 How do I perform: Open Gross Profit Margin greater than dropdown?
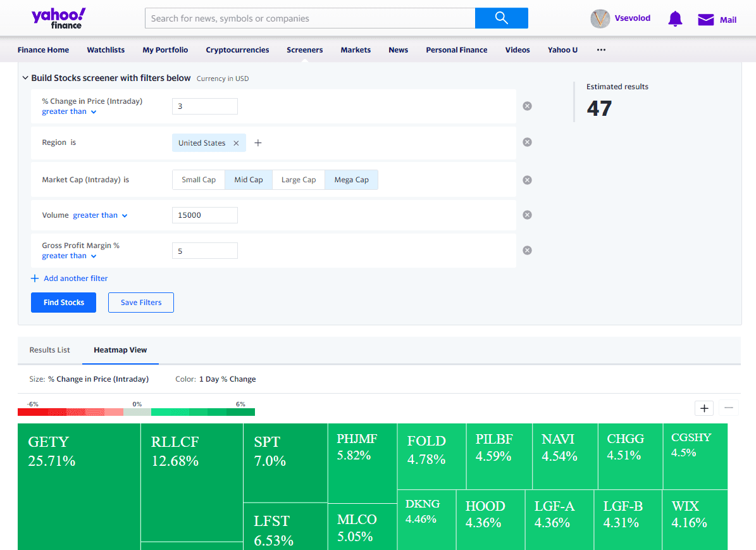[x=69, y=256]
